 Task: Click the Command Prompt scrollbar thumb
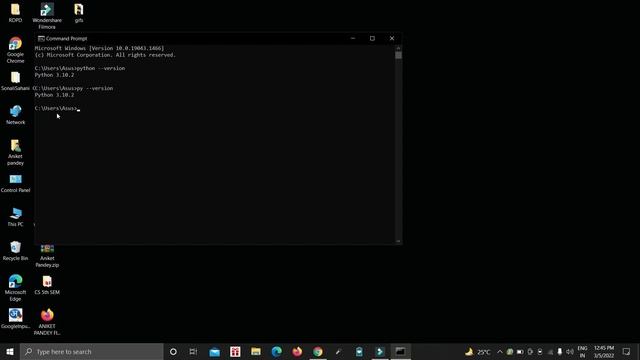click(398, 55)
